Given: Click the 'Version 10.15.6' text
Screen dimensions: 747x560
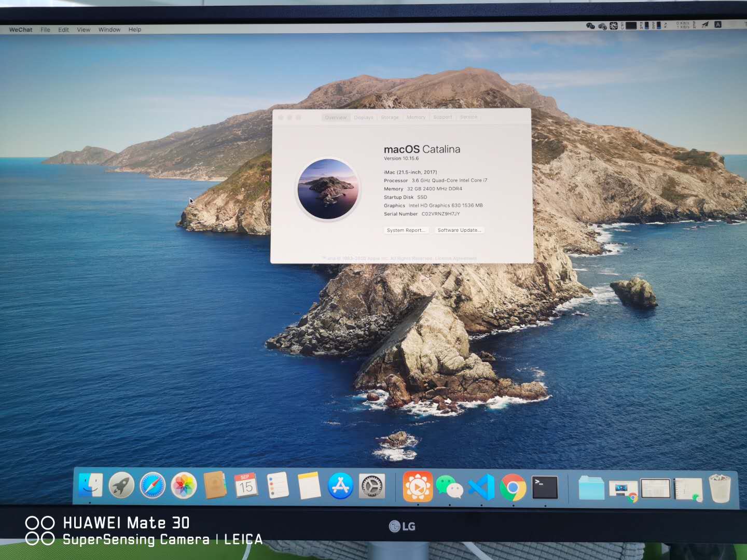Looking at the screenshot, I should pos(401,159).
